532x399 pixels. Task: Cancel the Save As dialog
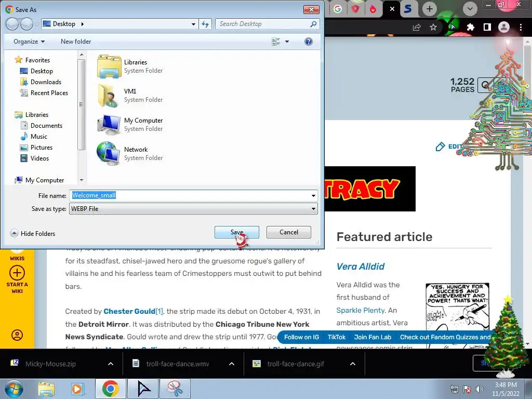click(x=289, y=232)
